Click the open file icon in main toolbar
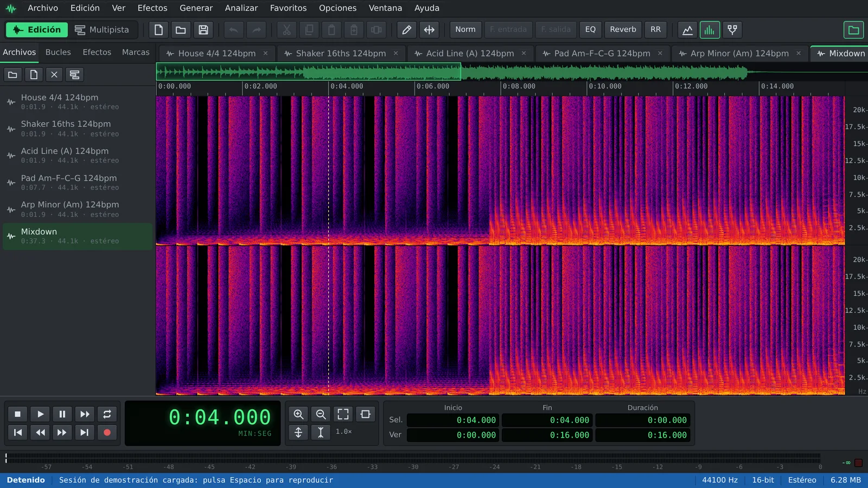 181,30
